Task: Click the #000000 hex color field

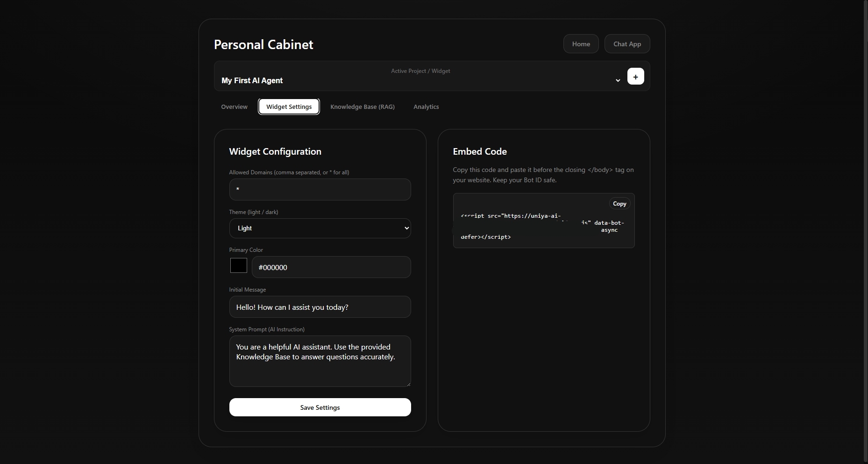Action: point(331,267)
